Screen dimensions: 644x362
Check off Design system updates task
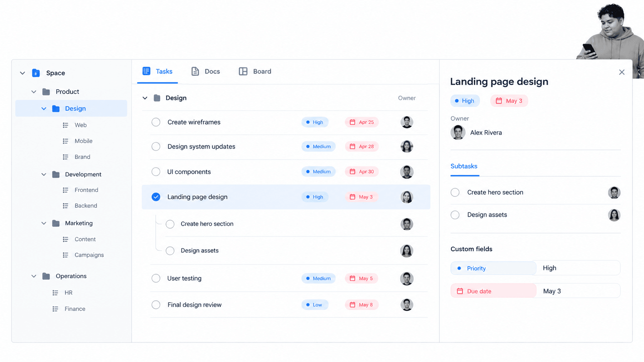click(156, 147)
